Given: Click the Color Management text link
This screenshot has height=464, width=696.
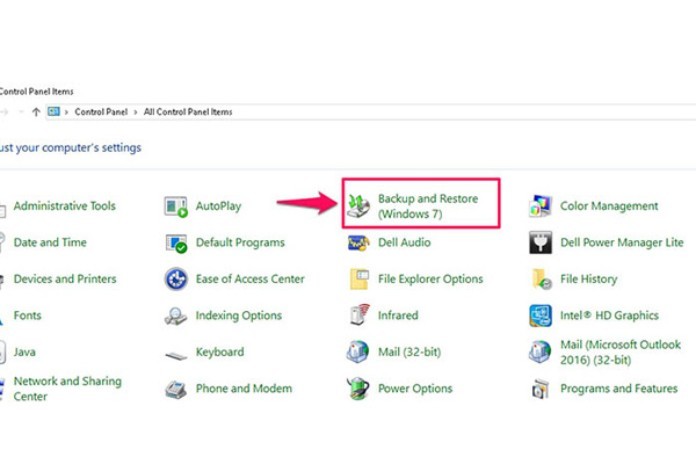Looking at the screenshot, I should point(609,206).
